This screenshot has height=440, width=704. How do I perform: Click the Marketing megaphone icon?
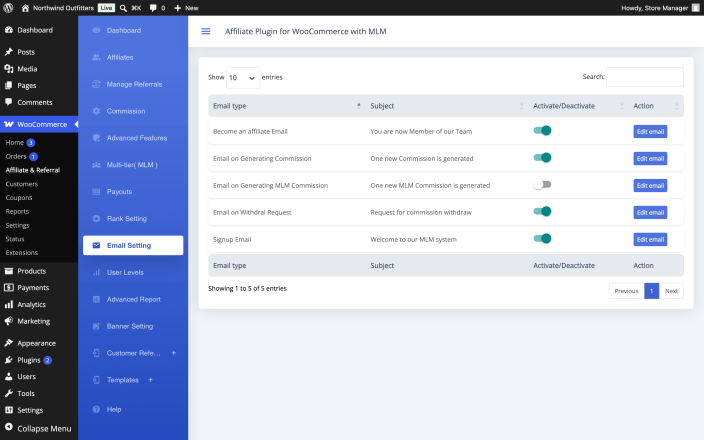coord(9,321)
